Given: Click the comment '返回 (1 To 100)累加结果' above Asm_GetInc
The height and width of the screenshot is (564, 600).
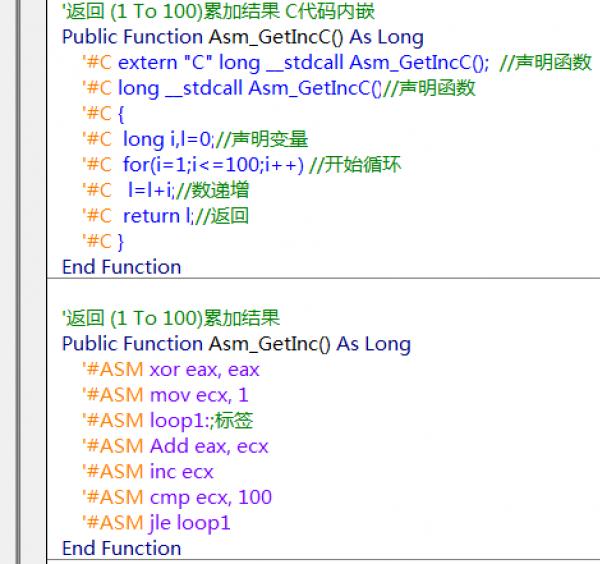Looking at the screenshot, I should (171, 318).
